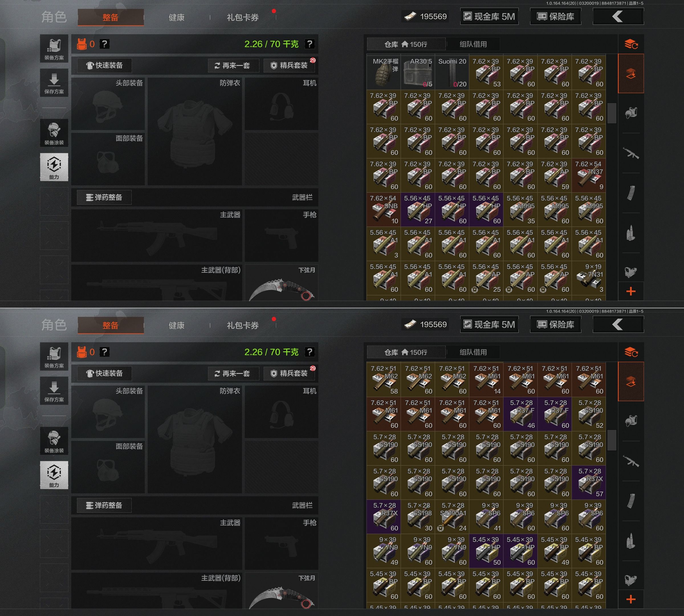Open the rifle weapons filter in upper screen
This screenshot has width=684, height=616.
coord(631,153)
